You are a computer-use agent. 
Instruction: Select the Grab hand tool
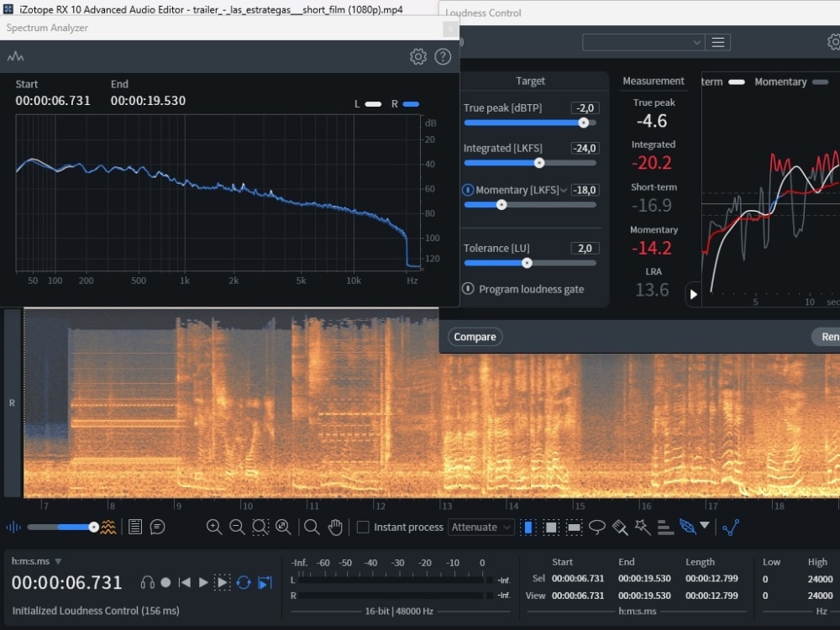pos(335,528)
